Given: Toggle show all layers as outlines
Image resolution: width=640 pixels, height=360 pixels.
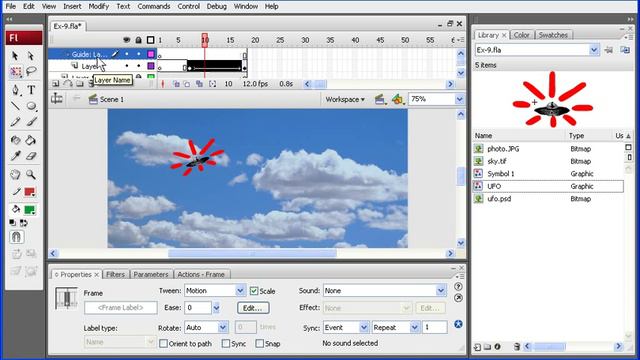Looking at the screenshot, I should (151, 40).
